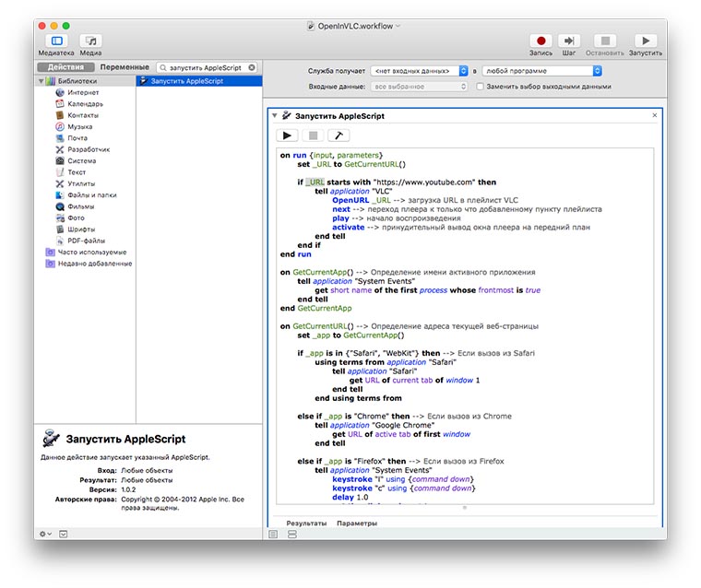
Task: Close the Запустить AppleScript action panel
Action: [x=655, y=115]
